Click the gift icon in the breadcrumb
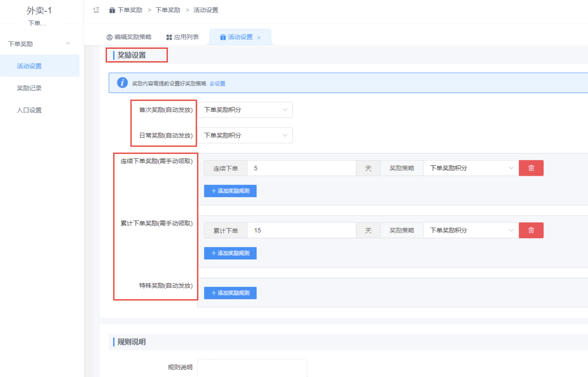588x377 pixels. pos(112,10)
